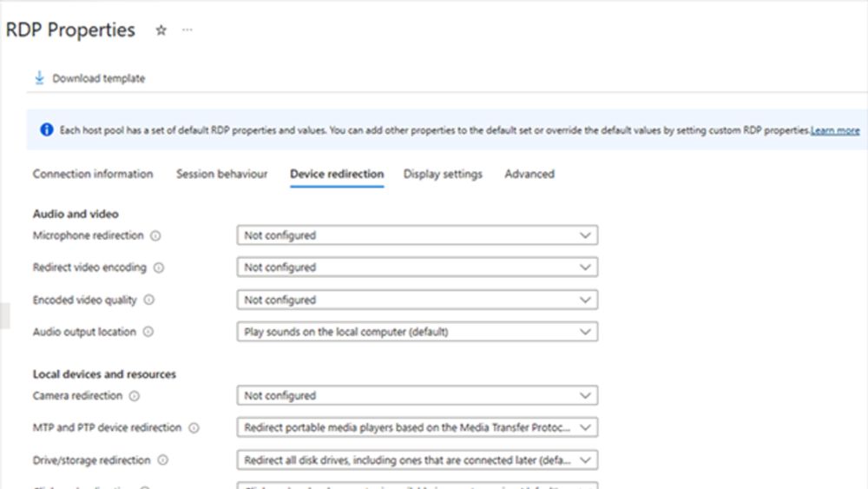
Task: Open the Redirect video encoding dropdown
Action: (x=418, y=268)
